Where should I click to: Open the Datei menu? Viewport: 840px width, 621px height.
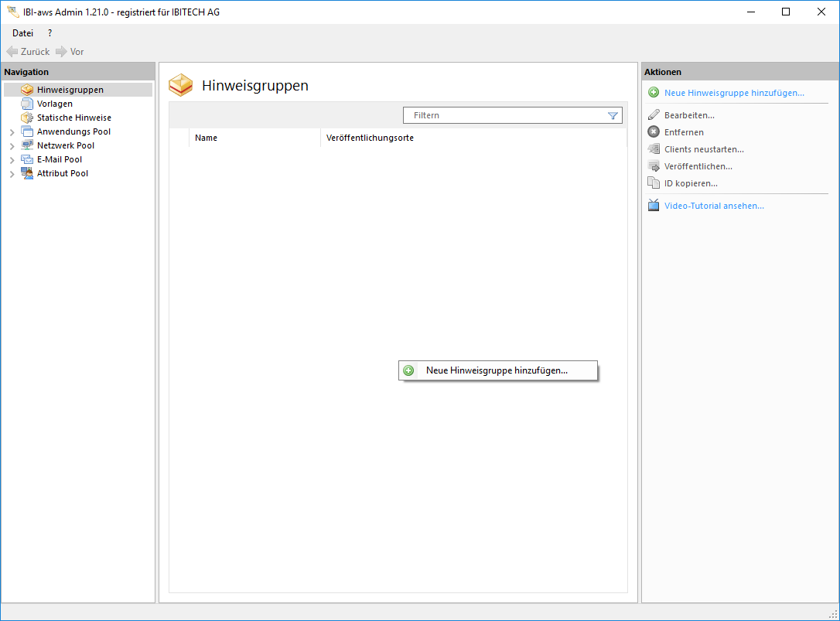[22, 33]
